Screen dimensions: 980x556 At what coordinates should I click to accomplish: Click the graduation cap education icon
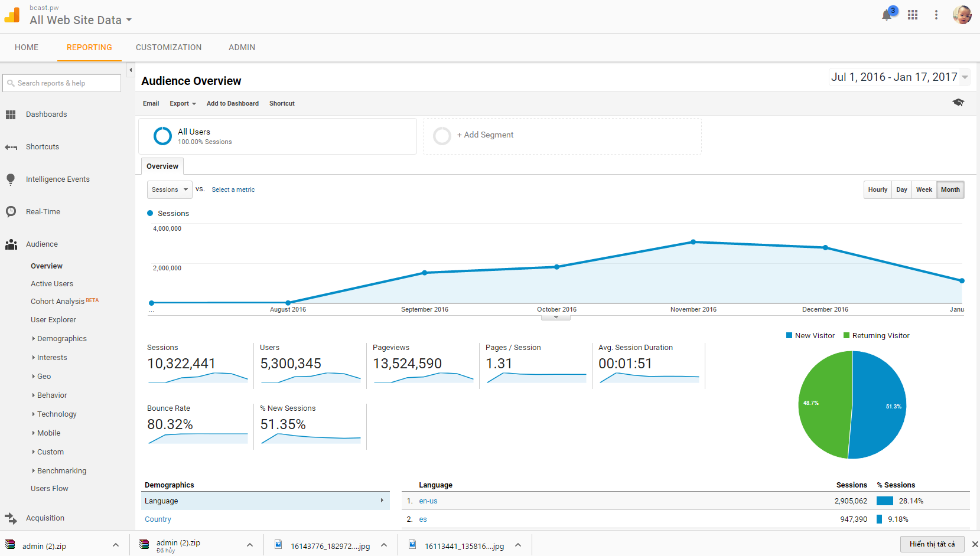(x=958, y=103)
